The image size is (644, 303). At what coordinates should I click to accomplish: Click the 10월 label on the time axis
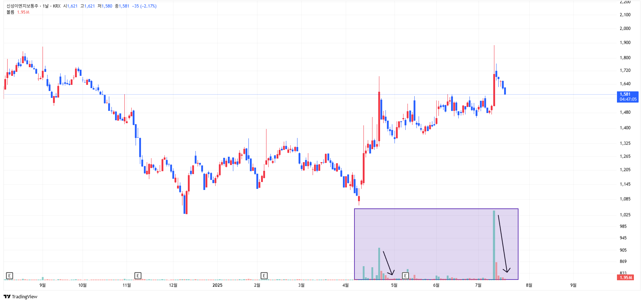[x=82, y=285]
